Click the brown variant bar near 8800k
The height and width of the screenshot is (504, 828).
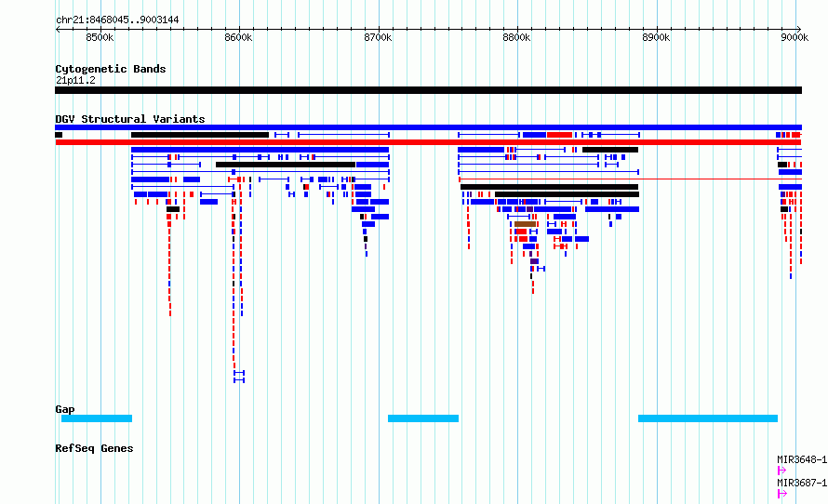(x=526, y=224)
